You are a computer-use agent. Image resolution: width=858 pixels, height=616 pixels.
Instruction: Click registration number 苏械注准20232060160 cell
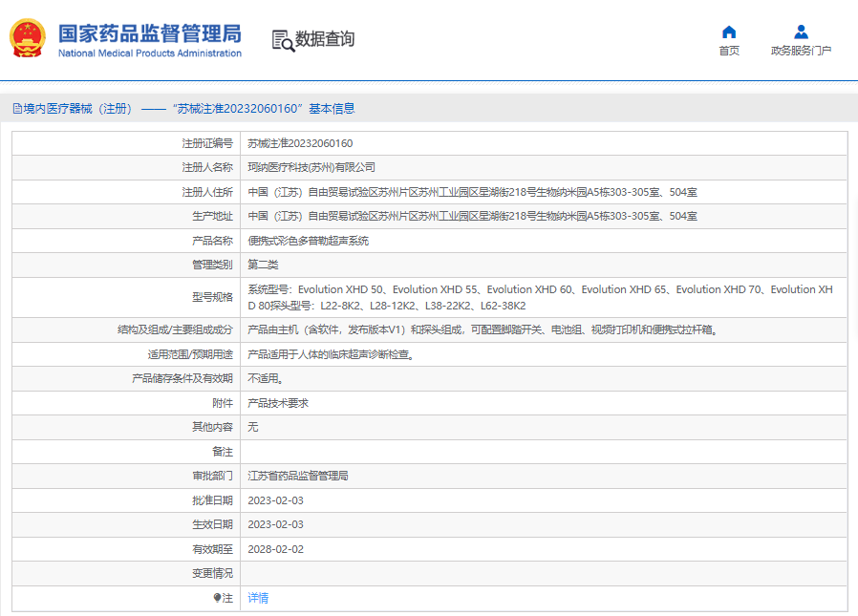point(300,143)
